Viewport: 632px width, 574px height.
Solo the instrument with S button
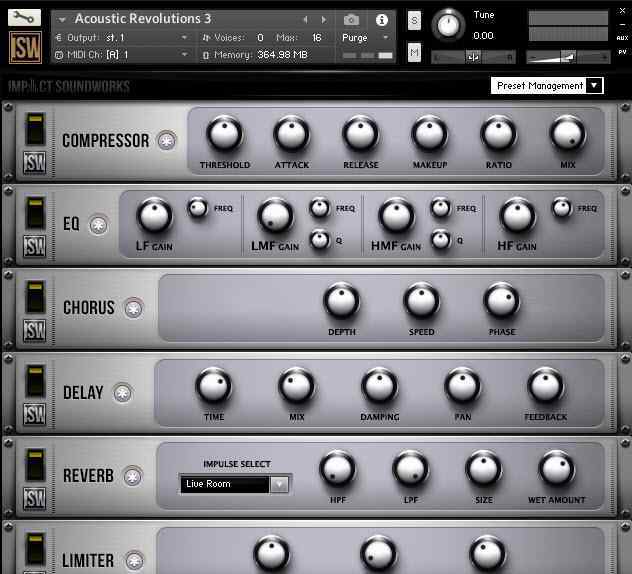click(x=414, y=21)
